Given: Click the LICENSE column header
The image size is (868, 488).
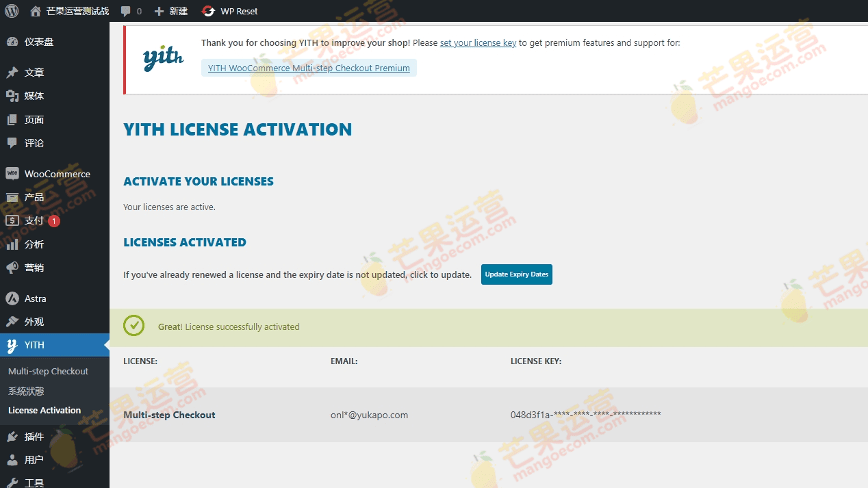Looking at the screenshot, I should (140, 361).
